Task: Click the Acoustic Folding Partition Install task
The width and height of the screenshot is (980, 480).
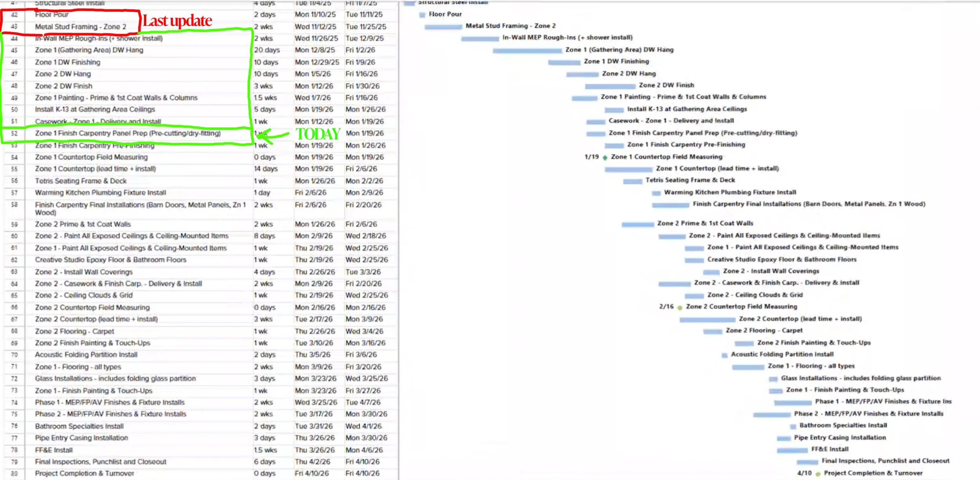Action: pyautogui.click(x=86, y=355)
